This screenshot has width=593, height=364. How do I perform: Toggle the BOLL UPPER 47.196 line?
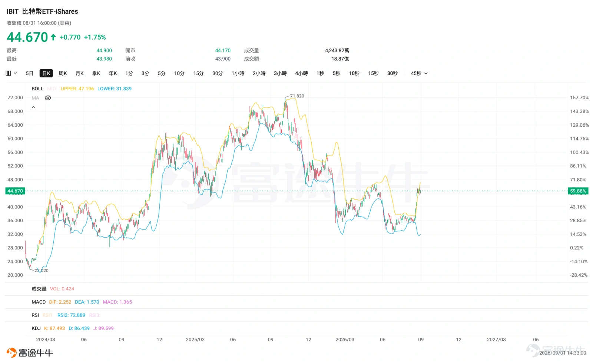coord(77,89)
